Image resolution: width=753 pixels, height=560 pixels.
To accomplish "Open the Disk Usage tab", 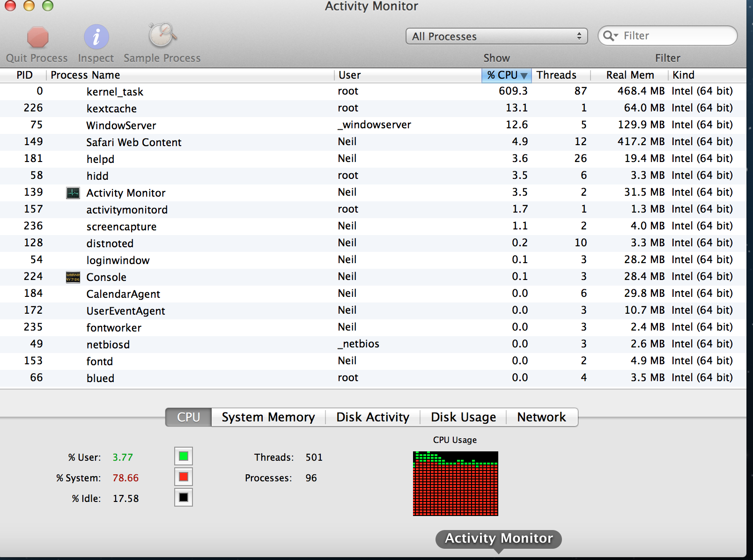I will (x=463, y=417).
